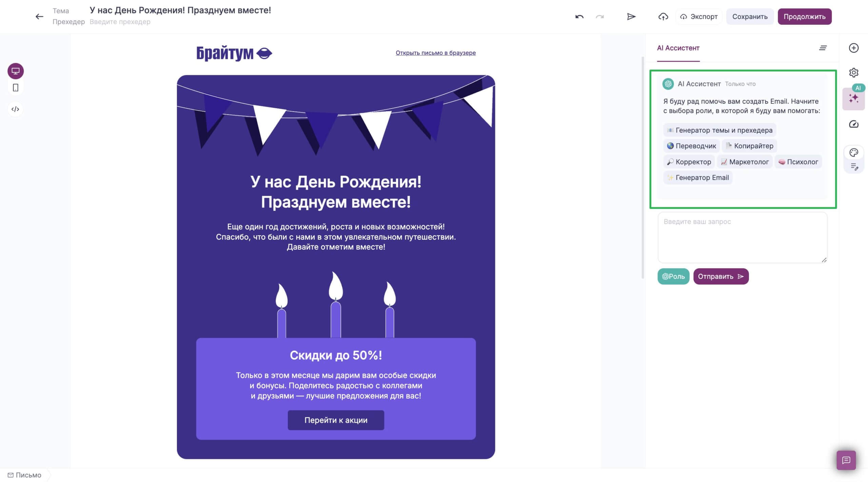The height and width of the screenshot is (482, 868).
Task: Open the color palette styles icon
Action: [x=854, y=153]
